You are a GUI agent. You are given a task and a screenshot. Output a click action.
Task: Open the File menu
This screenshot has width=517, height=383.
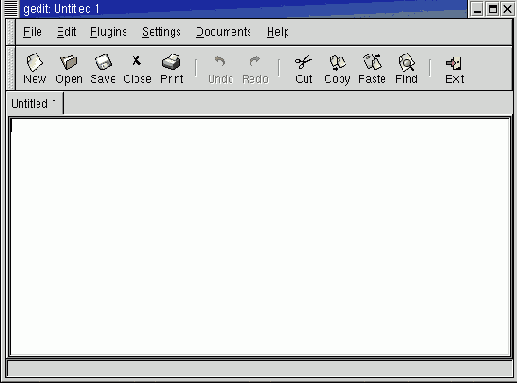click(32, 32)
